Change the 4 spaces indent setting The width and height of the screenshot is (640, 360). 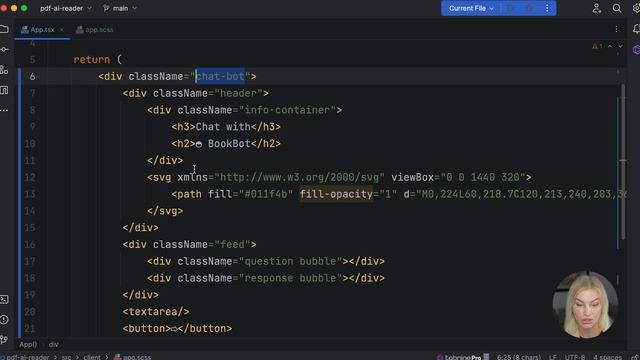607,357
